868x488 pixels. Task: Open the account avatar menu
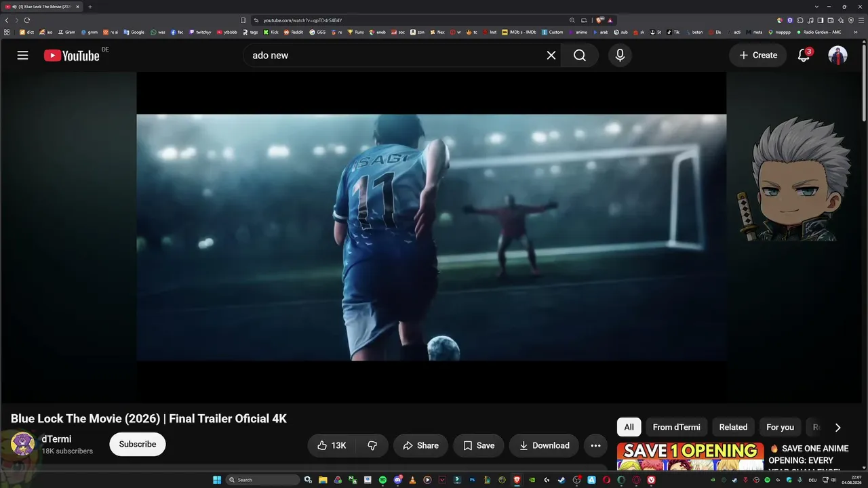click(838, 56)
